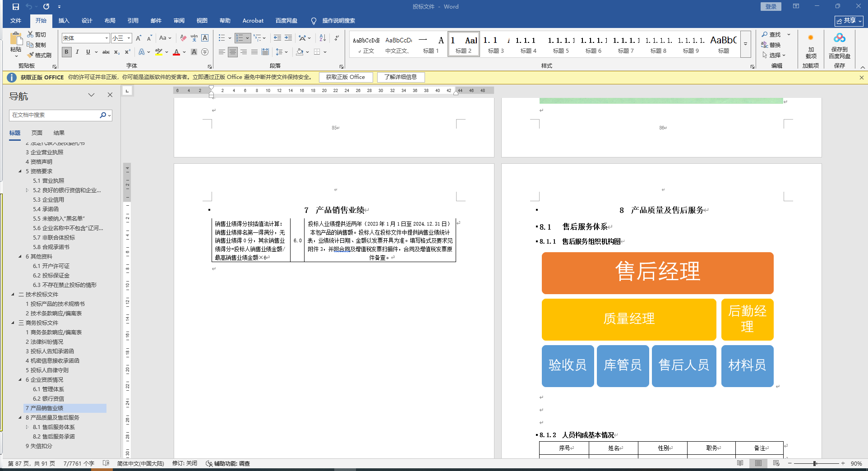Switch navigation pane to 页面 tab

tap(37, 133)
